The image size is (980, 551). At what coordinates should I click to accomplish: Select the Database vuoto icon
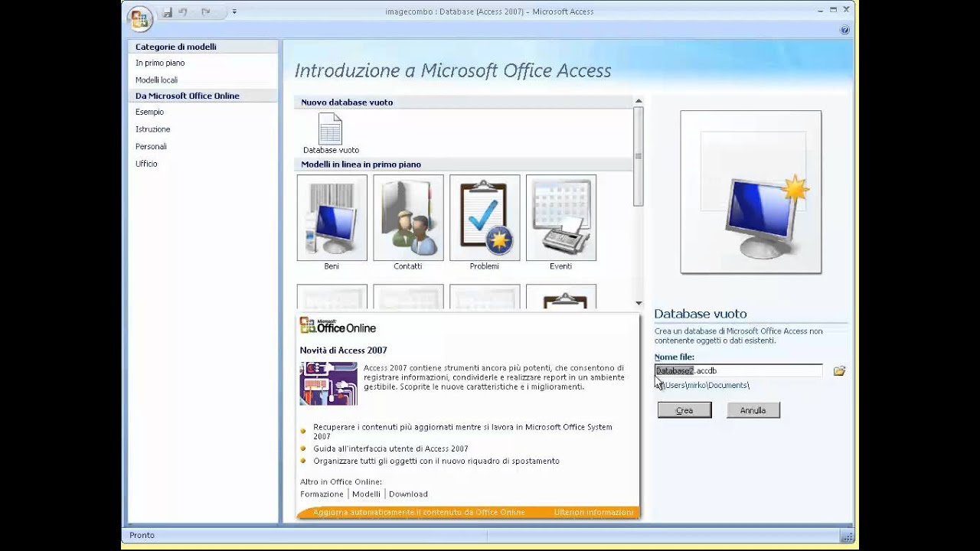pos(331,133)
